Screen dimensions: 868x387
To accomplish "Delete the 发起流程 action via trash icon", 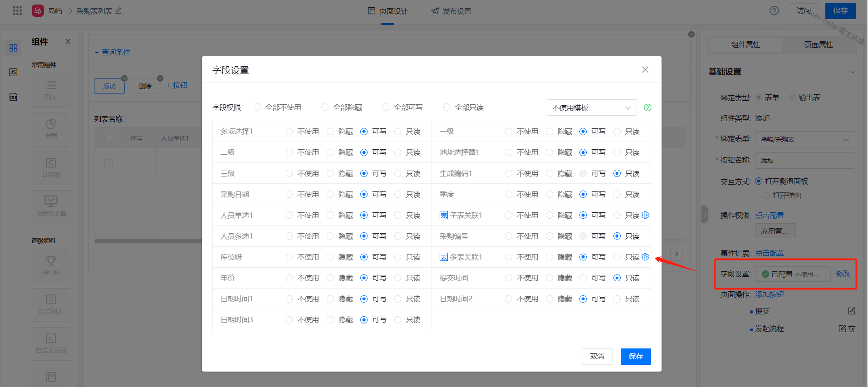I will (x=852, y=328).
